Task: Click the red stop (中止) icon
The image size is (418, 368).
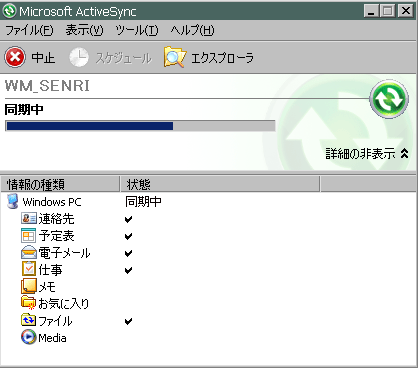Action: (15, 57)
